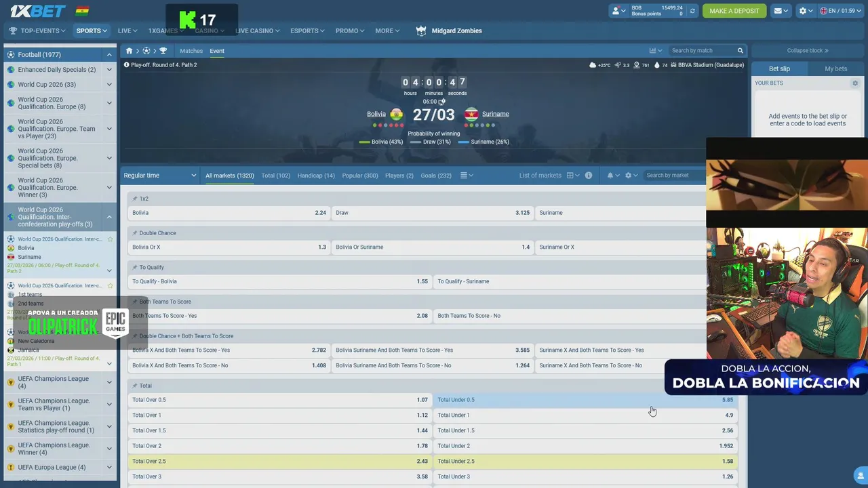
Task: Select Total Over 2.5 odds 2.43
Action: [280, 462]
